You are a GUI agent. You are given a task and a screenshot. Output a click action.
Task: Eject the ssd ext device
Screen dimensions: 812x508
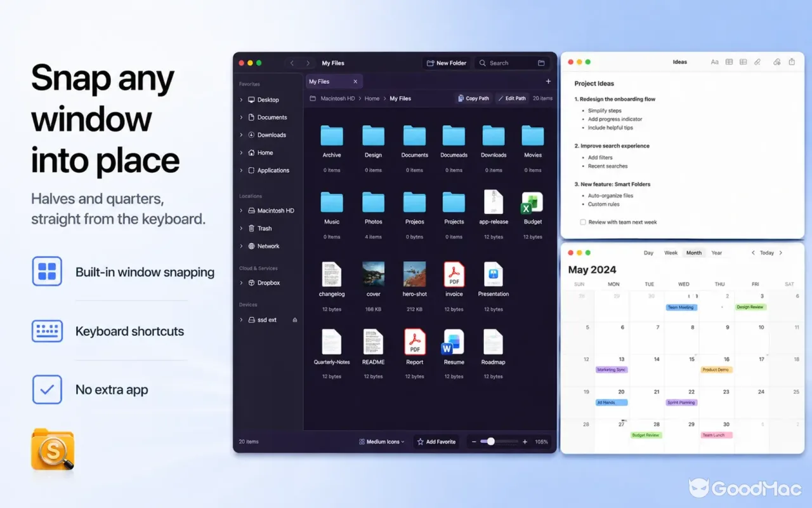tap(294, 320)
